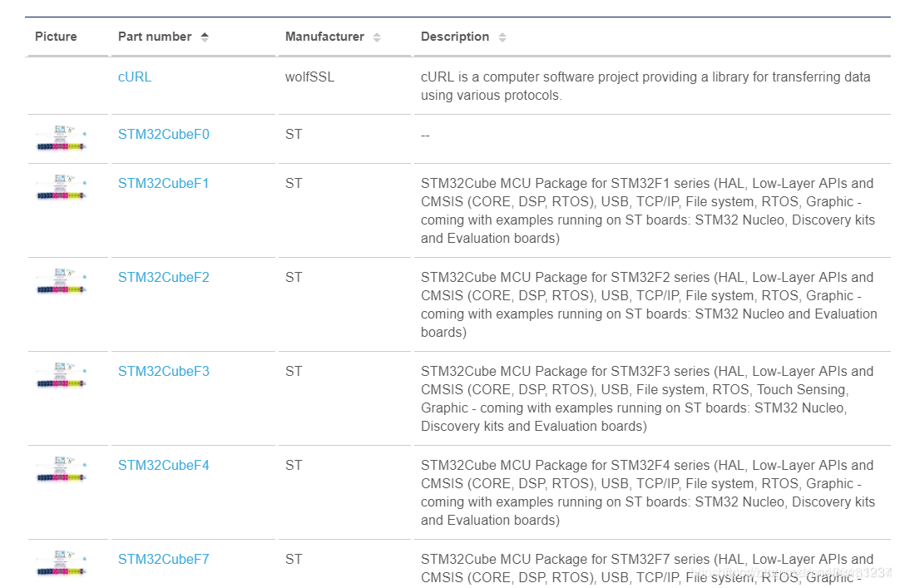
Task: Click the STM32F7 series package description
Action: click(x=647, y=569)
